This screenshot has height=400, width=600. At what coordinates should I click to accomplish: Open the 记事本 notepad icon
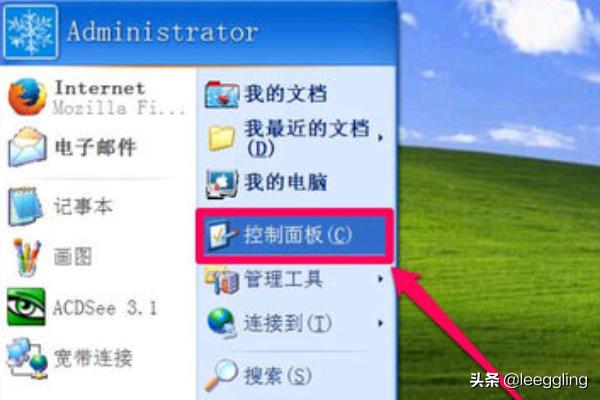point(25,206)
